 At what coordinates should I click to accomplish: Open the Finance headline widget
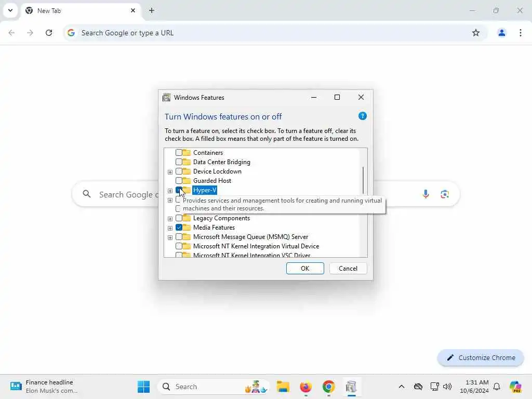[44, 387]
